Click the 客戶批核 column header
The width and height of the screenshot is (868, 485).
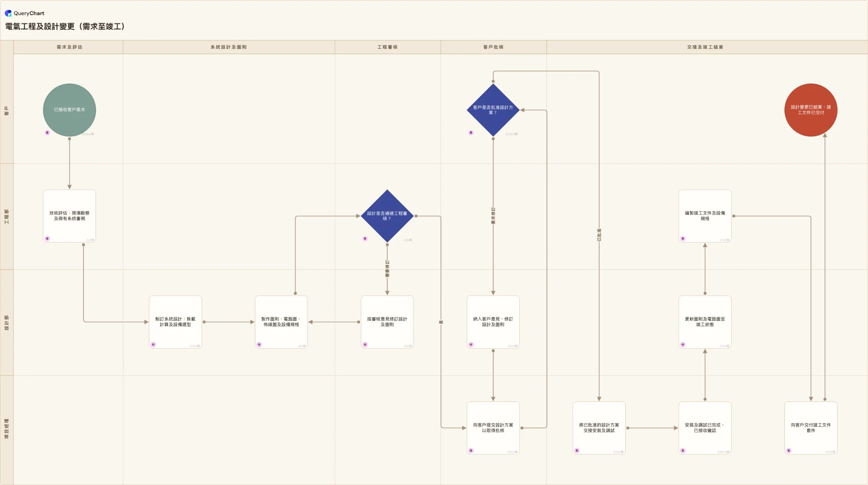coord(493,47)
